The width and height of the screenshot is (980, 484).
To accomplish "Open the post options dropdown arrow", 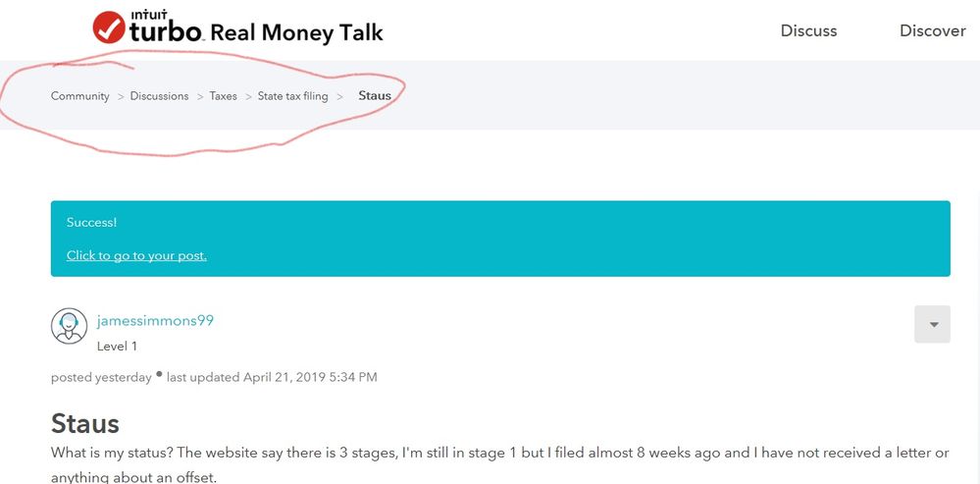I will [x=932, y=324].
